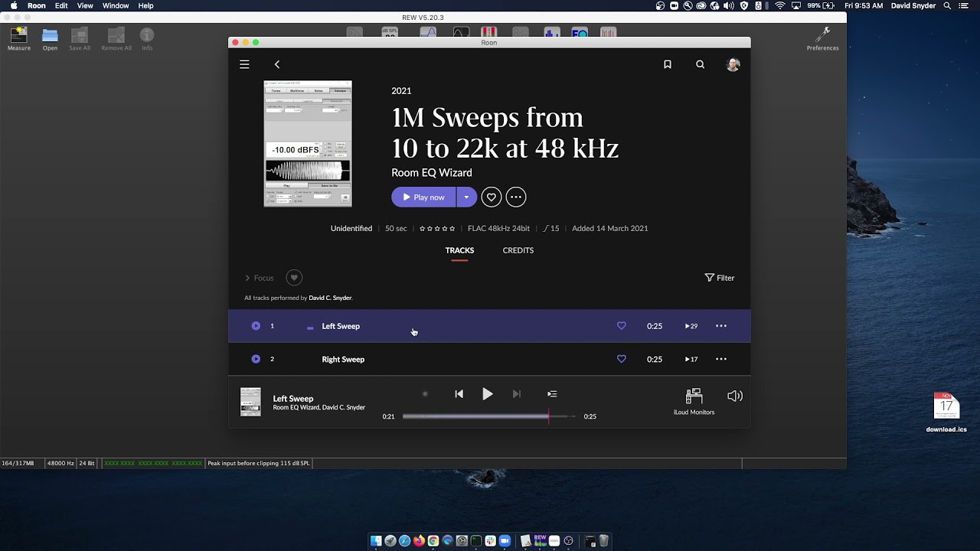Open Zoom app in the Dock
The image size is (980, 551).
tap(505, 541)
